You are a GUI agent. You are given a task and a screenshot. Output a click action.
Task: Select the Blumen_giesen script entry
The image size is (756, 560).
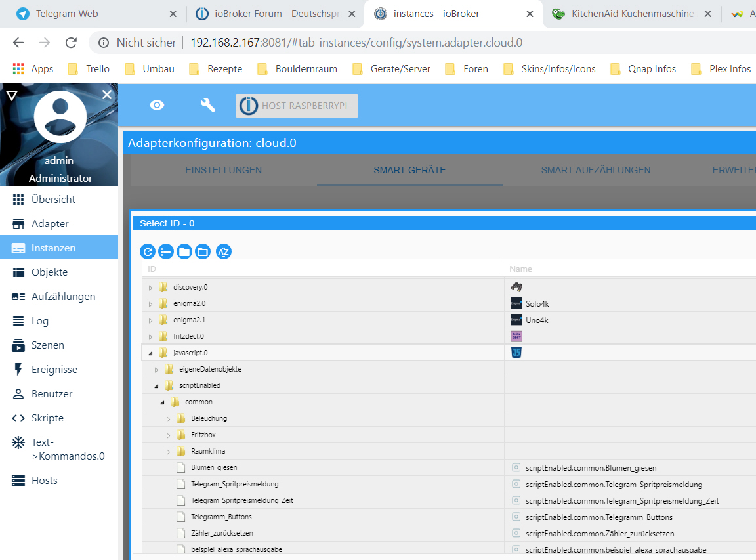[214, 468]
